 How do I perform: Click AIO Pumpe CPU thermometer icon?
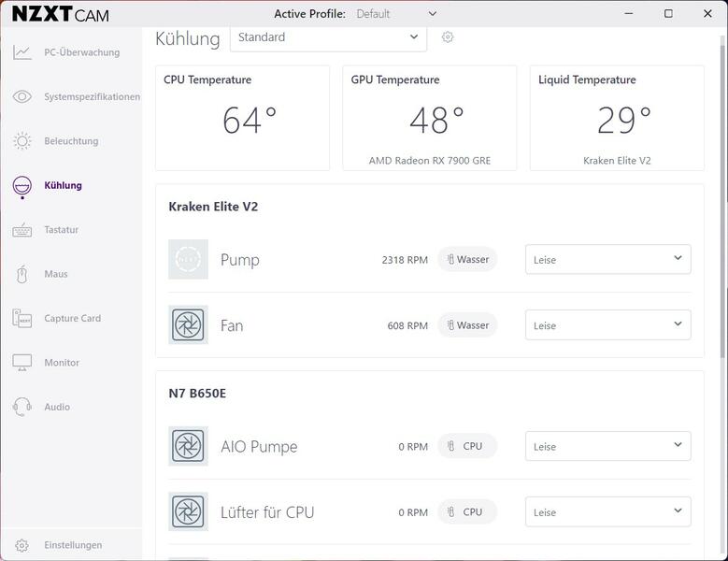point(450,446)
